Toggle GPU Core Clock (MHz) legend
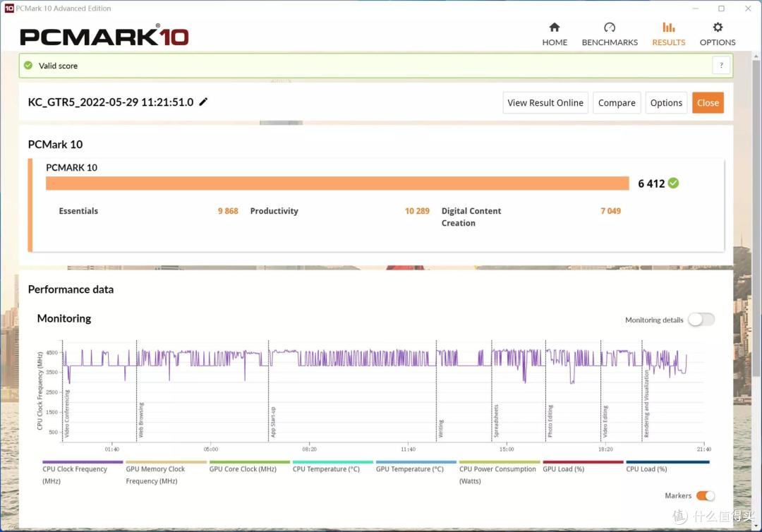The image size is (762, 532). 249,466
